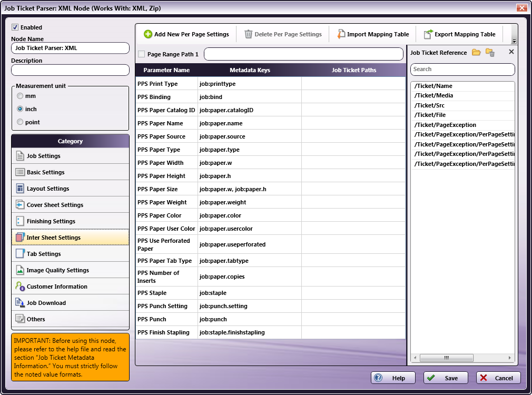Click the horizontal scrollbar in reference list
This screenshot has height=395, width=532.
[x=447, y=358]
